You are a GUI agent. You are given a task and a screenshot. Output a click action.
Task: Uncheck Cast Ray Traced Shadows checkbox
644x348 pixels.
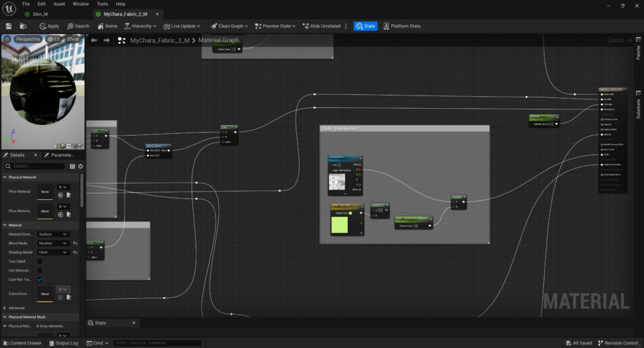(x=40, y=279)
